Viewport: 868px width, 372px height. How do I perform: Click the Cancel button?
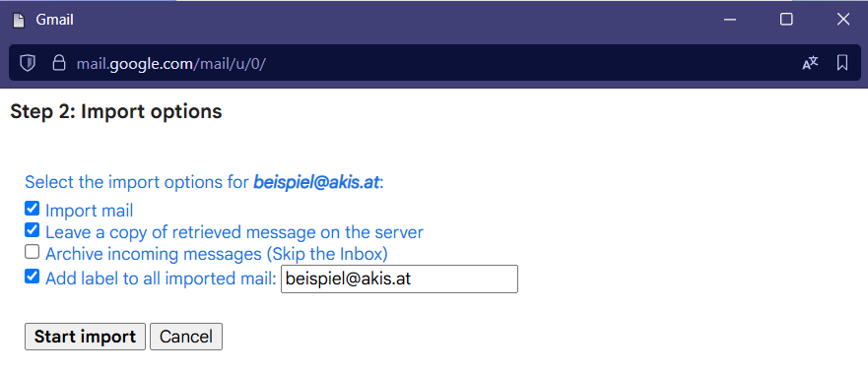click(x=186, y=337)
